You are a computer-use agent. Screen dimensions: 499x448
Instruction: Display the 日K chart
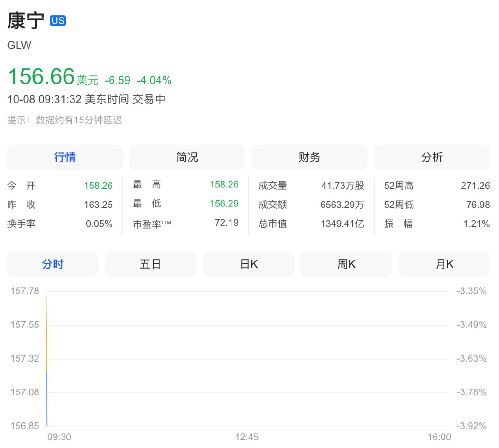pyautogui.click(x=249, y=264)
